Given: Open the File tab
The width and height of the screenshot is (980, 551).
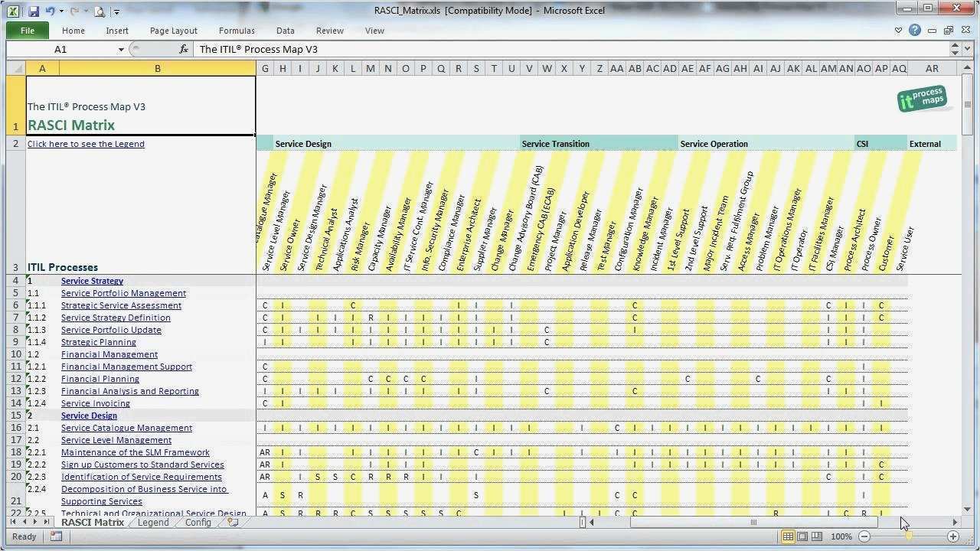Looking at the screenshot, I should (28, 31).
